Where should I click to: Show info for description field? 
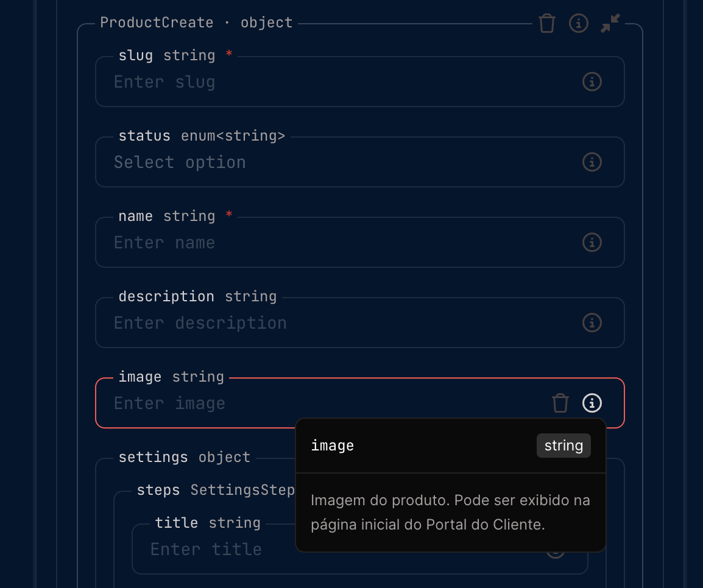(x=592, y=323)
